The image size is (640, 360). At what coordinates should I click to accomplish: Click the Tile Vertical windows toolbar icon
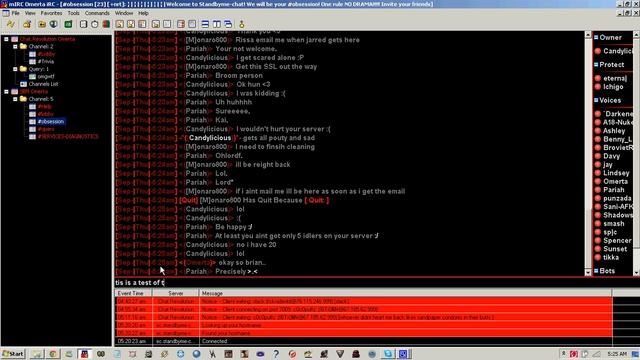click(217, 24)
